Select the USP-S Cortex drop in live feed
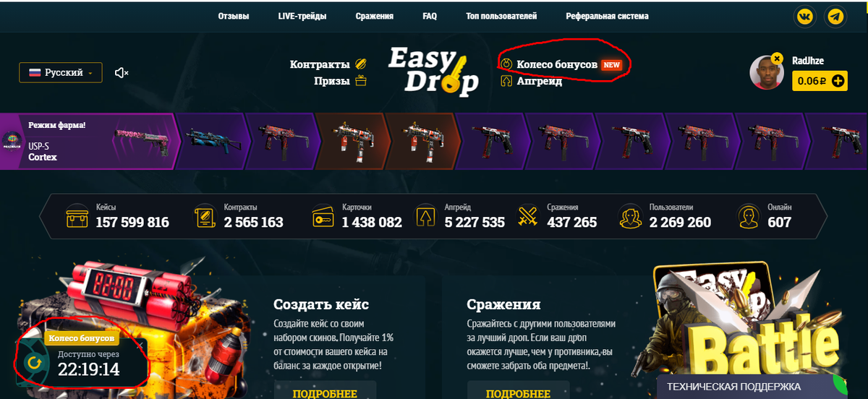Image resolution: width=868 pixels, height=399 pixels. [87, 142]
